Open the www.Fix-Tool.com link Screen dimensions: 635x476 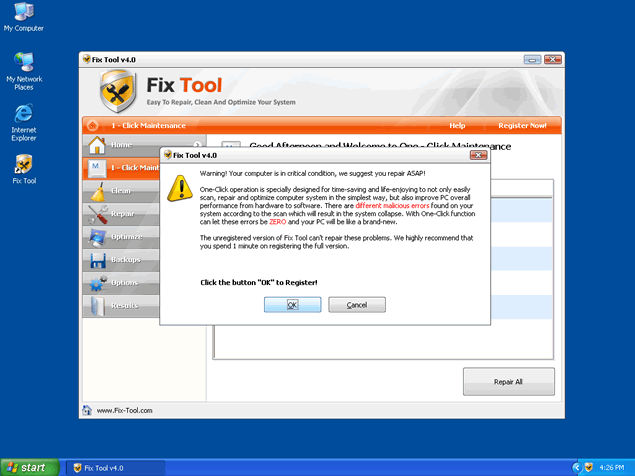tap(124, 411)
